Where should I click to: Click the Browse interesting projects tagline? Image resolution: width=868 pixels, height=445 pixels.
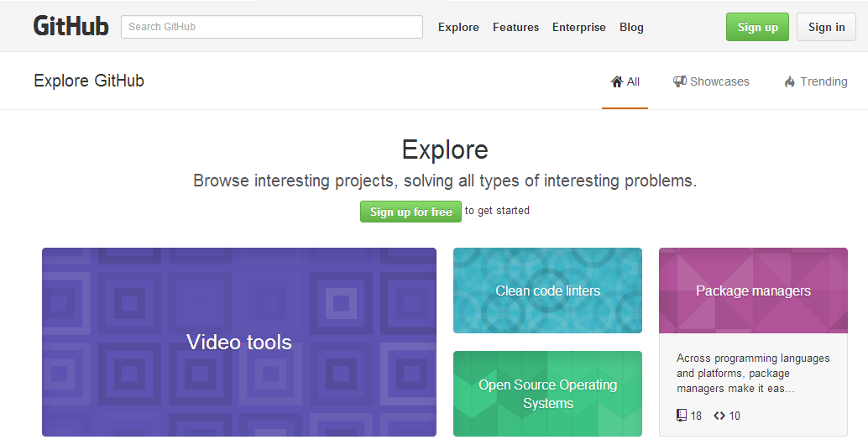tap(445, 181)
